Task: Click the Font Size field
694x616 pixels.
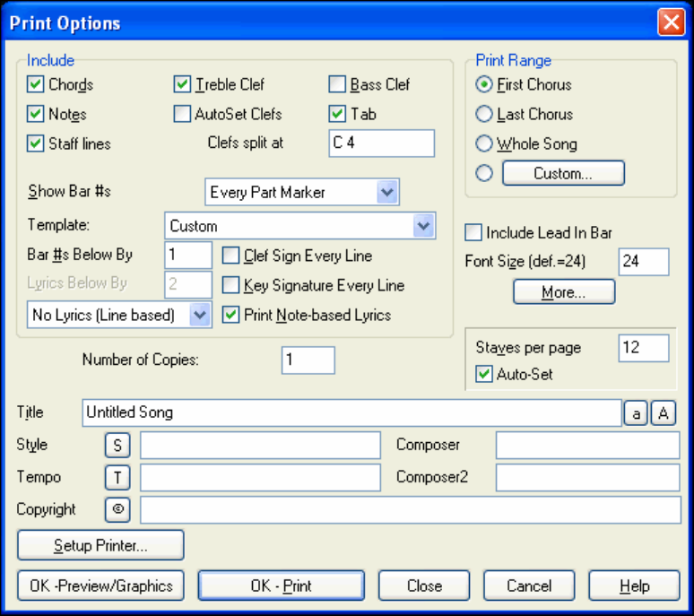Action: (x=644, y=262)
